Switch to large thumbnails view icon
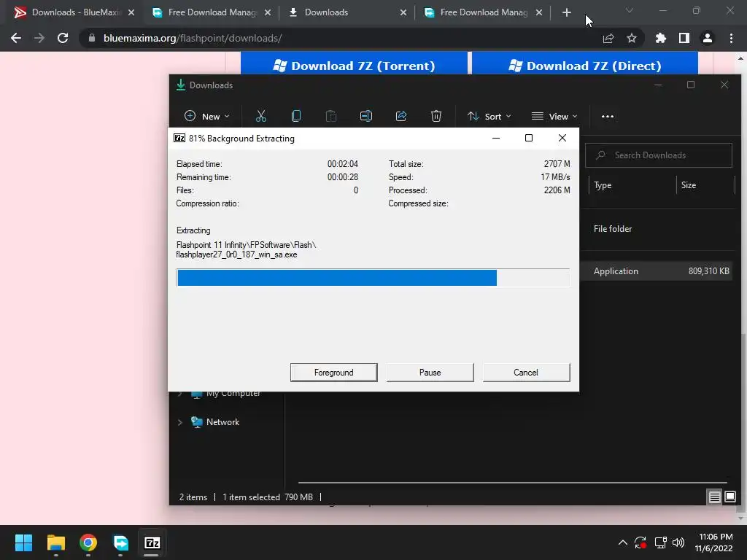Screen dimensions: 747x560 point(729,497)
